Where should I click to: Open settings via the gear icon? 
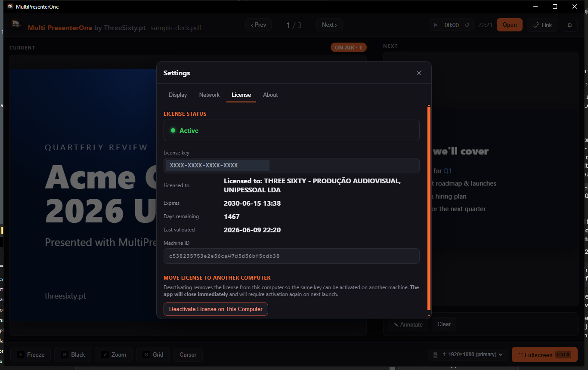(570, 25)
